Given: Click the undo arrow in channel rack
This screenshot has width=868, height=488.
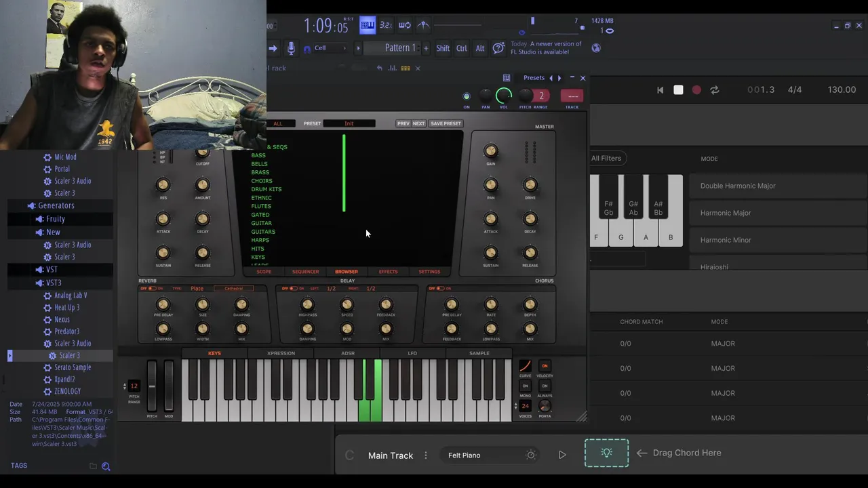Looking at the screenshot, I should coord(379,68).
